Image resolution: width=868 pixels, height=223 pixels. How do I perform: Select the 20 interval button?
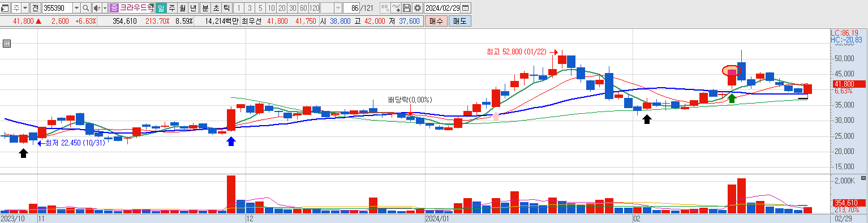point(282,8)
